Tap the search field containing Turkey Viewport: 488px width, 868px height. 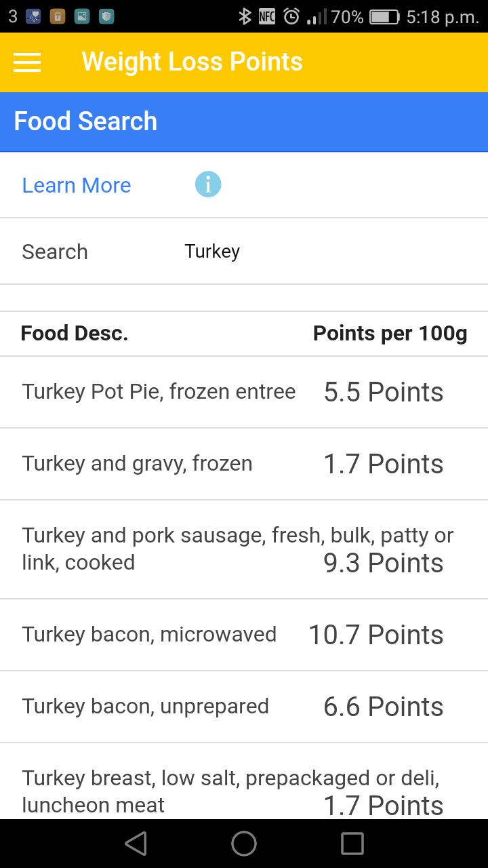pos(332,252)
